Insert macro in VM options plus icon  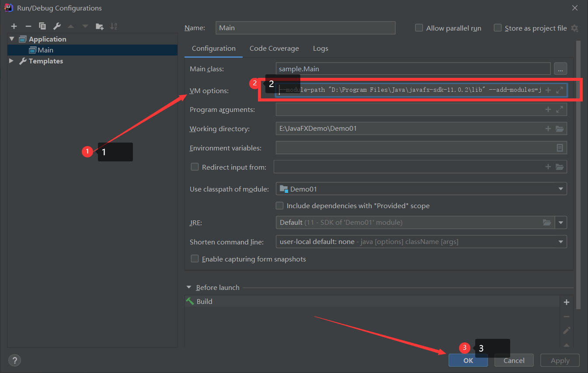pos(548,91)
